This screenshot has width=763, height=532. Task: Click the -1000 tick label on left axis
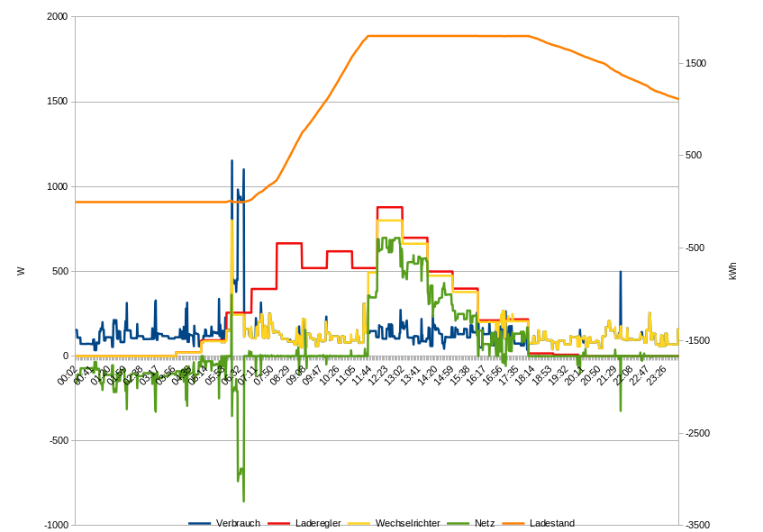54,525
